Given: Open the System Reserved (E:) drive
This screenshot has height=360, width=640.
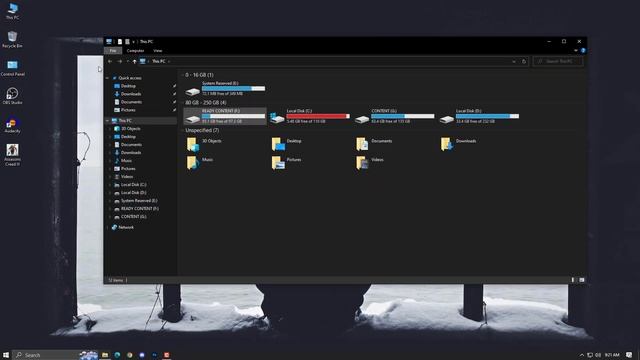Looking at the screenshot, I should tap(225, 88).
